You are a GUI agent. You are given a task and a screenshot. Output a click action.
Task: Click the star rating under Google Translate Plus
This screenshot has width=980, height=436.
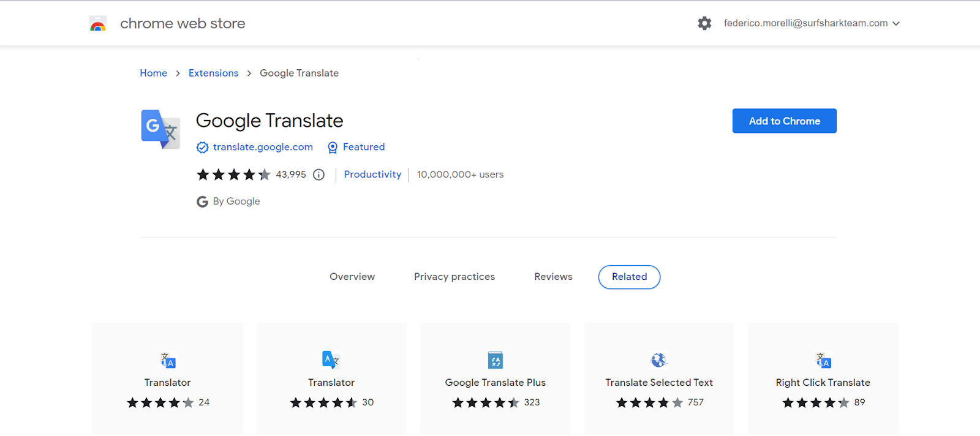click(486, 402)
